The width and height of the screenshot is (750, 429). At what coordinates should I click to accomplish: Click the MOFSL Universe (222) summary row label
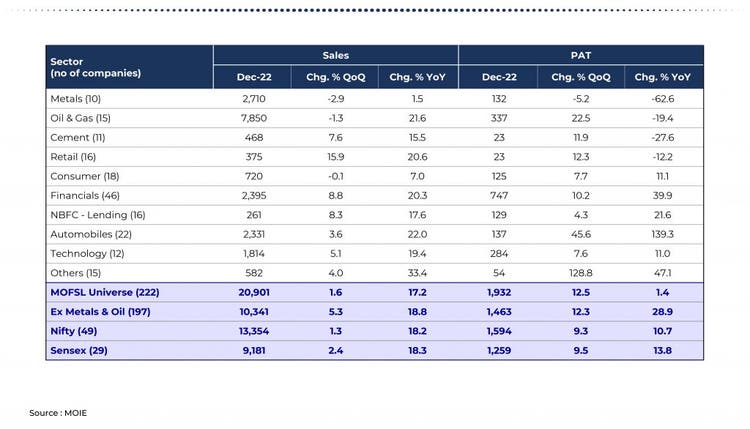(105, 292)
